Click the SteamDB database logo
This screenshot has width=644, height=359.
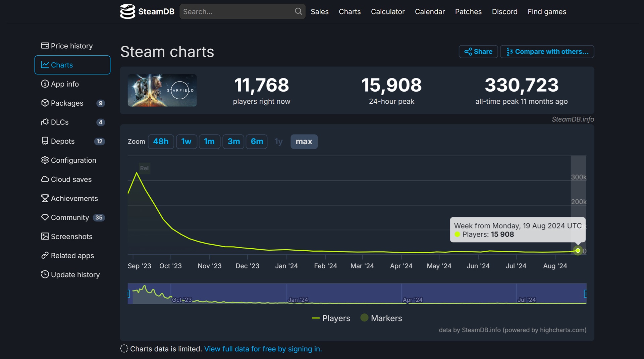tap(128, 11)
